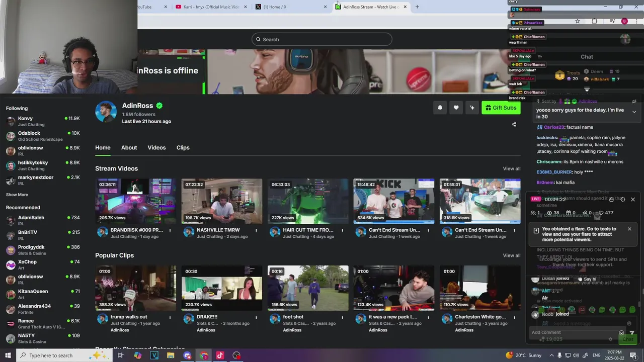
Task: Open Windows Start menu
Action: 8,355
